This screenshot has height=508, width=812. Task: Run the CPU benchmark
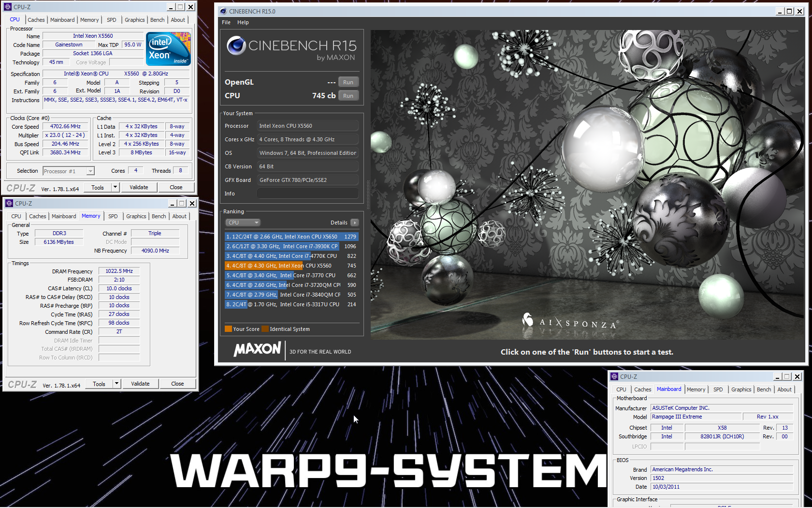click(x=348, y=96)
